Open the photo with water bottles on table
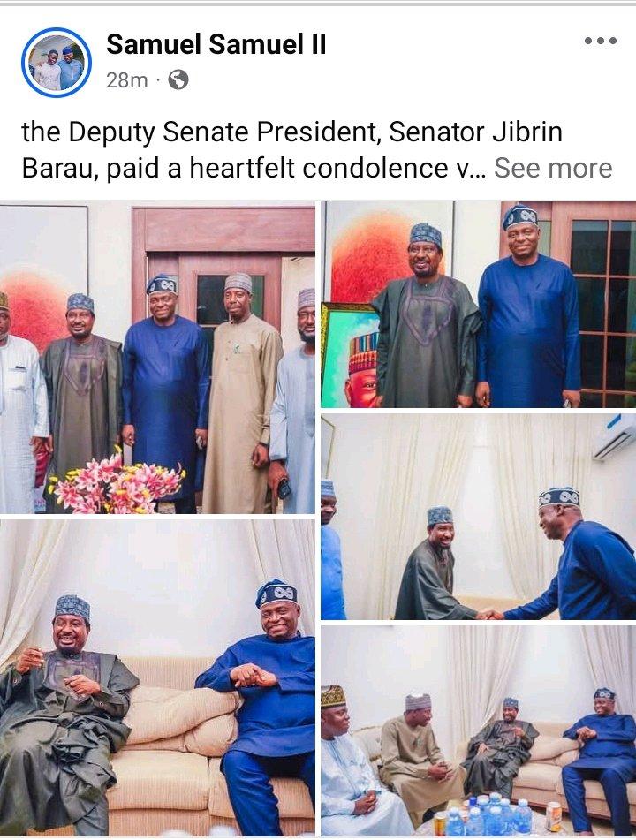 pos(478,730)
